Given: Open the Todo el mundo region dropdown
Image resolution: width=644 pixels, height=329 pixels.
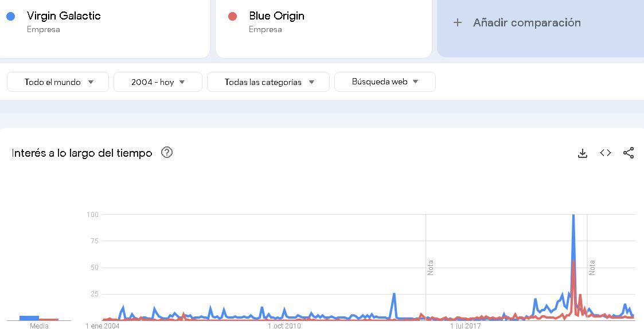Looking at the screenshot, I should click(x=58, y=82).
